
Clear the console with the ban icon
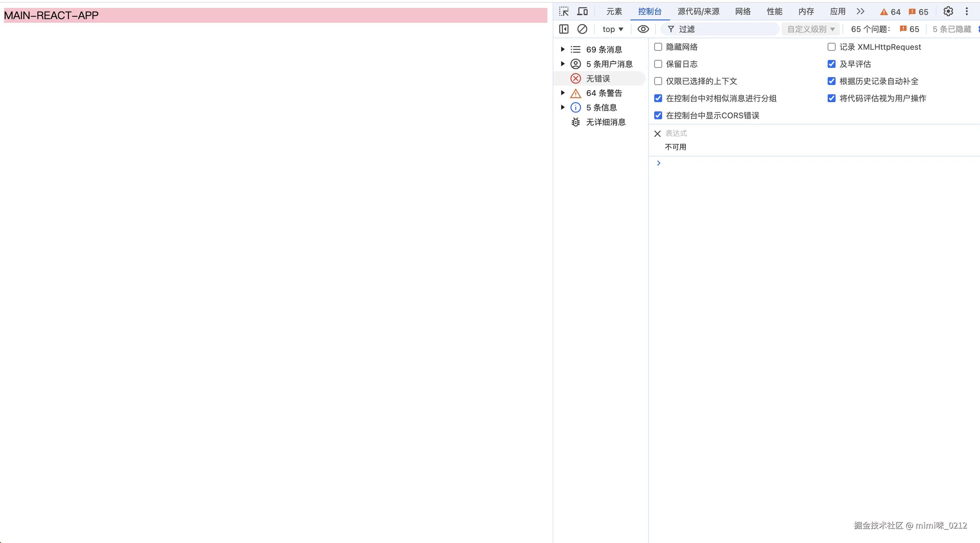tap(582, 29)
